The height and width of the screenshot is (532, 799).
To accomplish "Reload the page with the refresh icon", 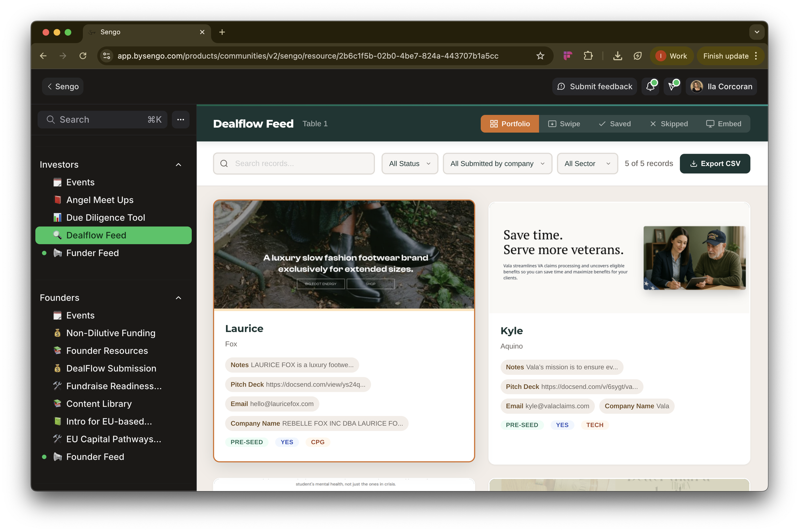I will 83,56.
